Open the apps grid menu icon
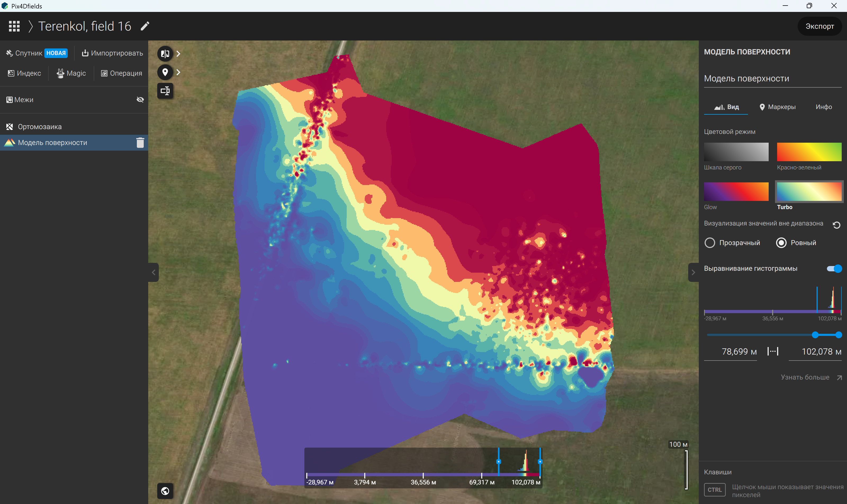Viewport: 847px width, 504px height. (x=14, y=26)
